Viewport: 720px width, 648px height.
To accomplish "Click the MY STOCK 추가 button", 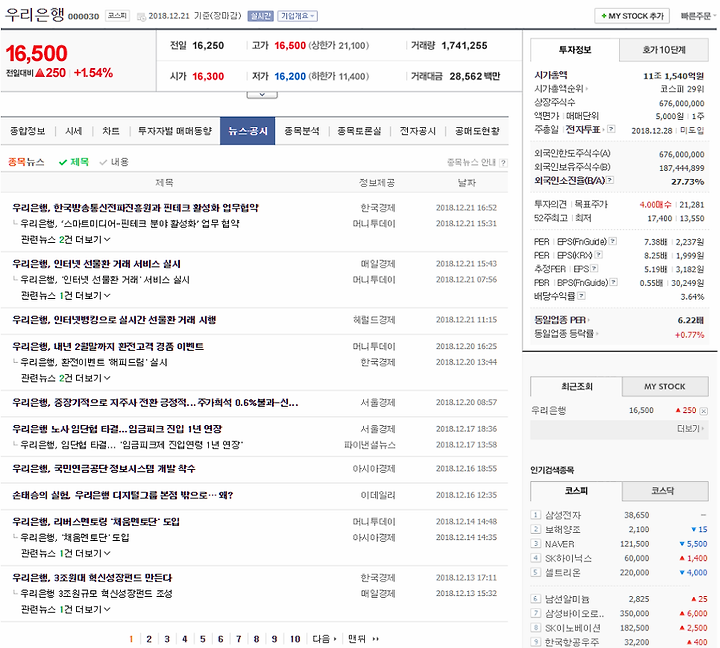I will (x=632, y=16).
